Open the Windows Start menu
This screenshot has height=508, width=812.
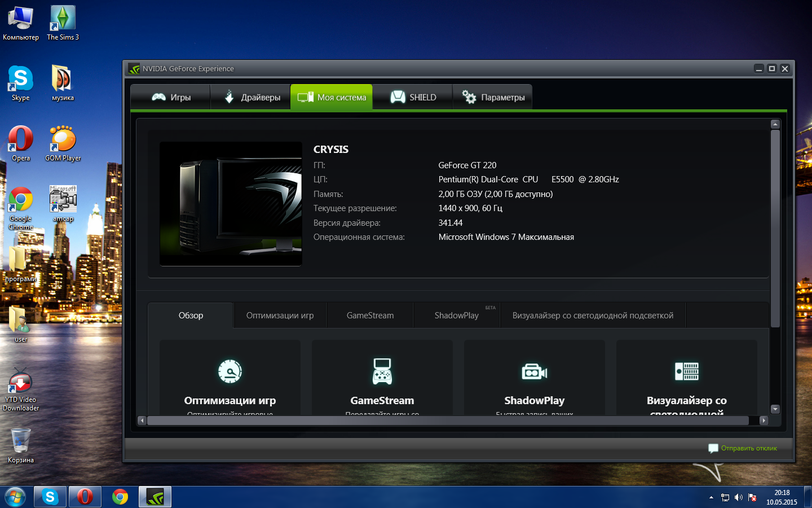15,497
